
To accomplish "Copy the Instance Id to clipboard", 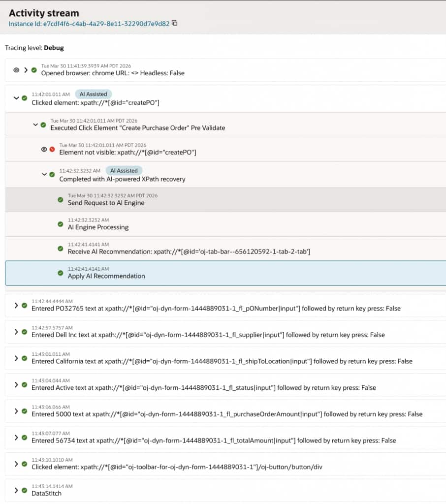I will pos(174,23).
